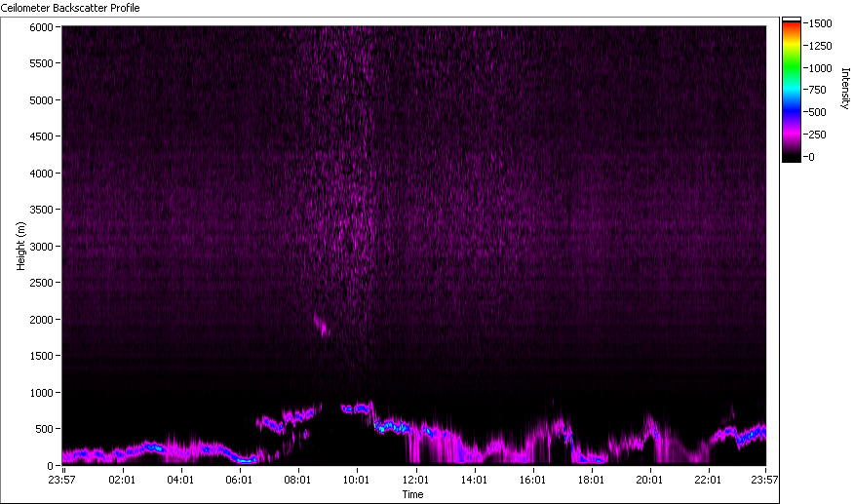Image resolution: width=854 pixels, height=504 pixels.
Task: Select the 3500 height axis value
Action: [x=41, y=210]
